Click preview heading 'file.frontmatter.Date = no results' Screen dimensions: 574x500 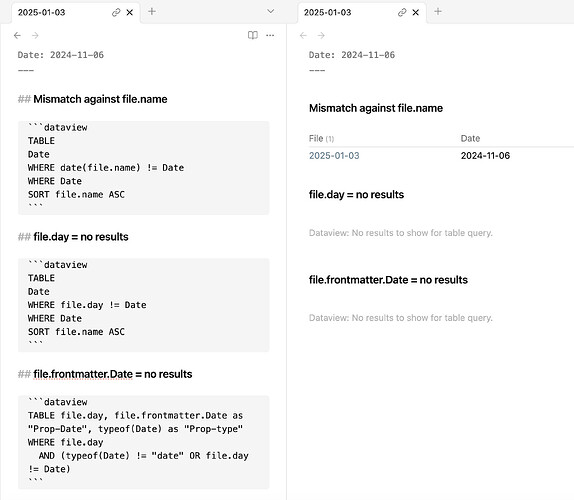tap(388, 280)
